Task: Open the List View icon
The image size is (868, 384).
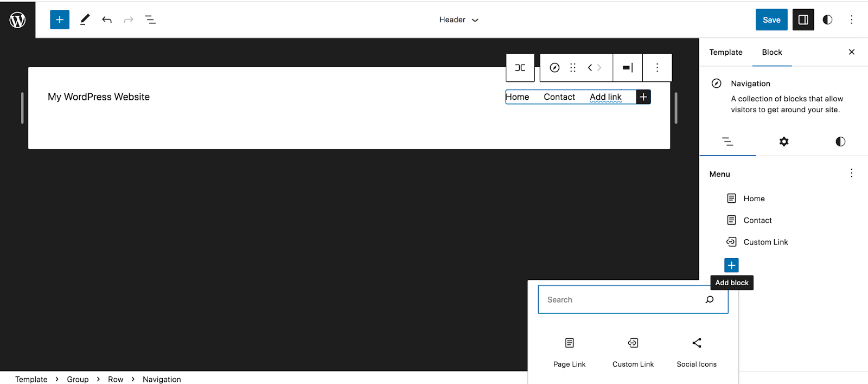Action: pos(150,20)
